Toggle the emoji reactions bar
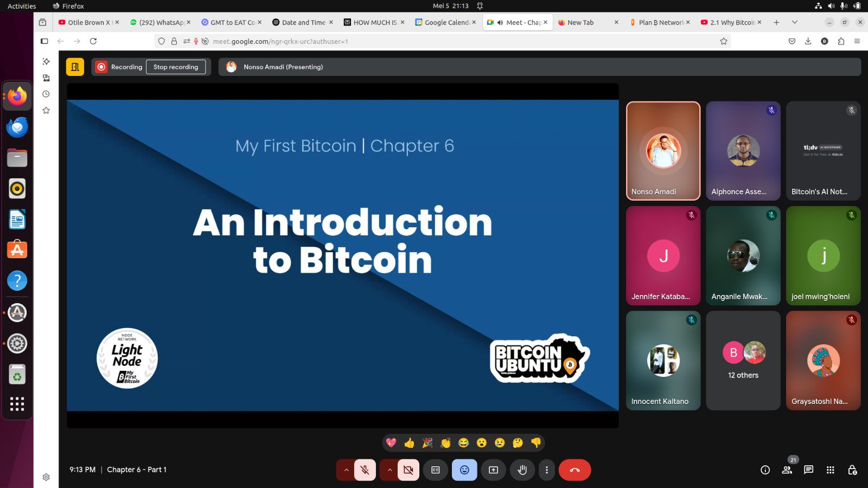This screenshot has width=868, height=488. tap(464, 470)
